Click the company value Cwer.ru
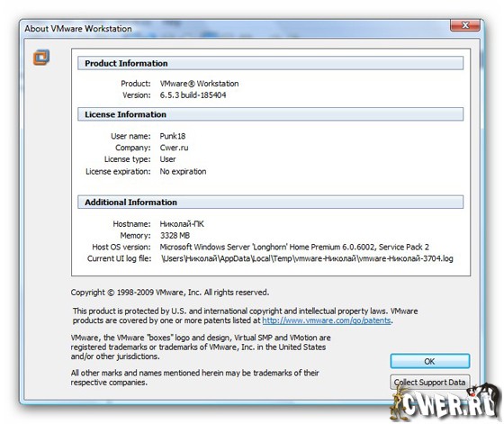The image size is (504, 424). click(174, 148)
